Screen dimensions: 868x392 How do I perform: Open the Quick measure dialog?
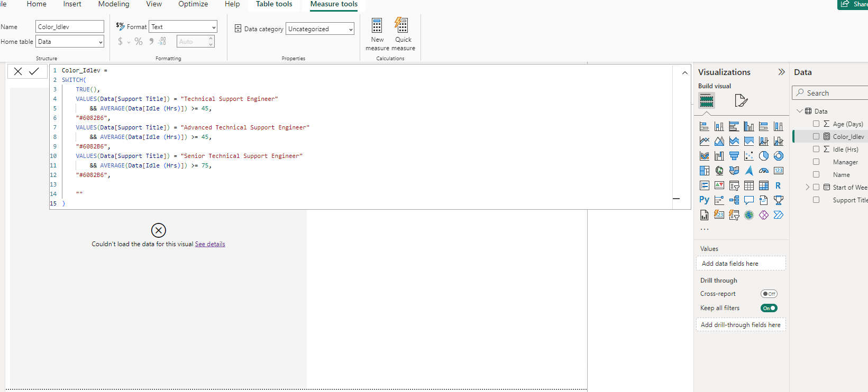coord(403,34)
